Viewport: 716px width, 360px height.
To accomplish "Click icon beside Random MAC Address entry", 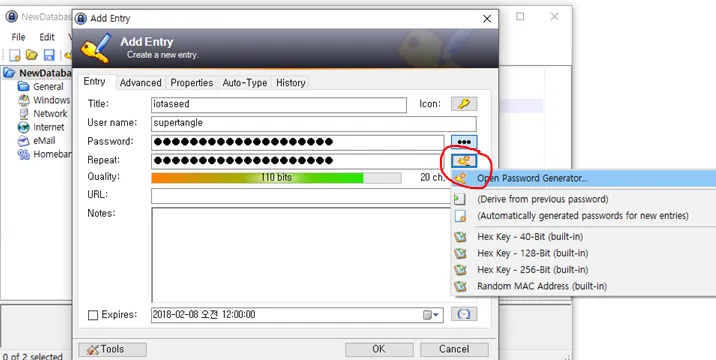I will pyautogui.click(x=460, y=286).
